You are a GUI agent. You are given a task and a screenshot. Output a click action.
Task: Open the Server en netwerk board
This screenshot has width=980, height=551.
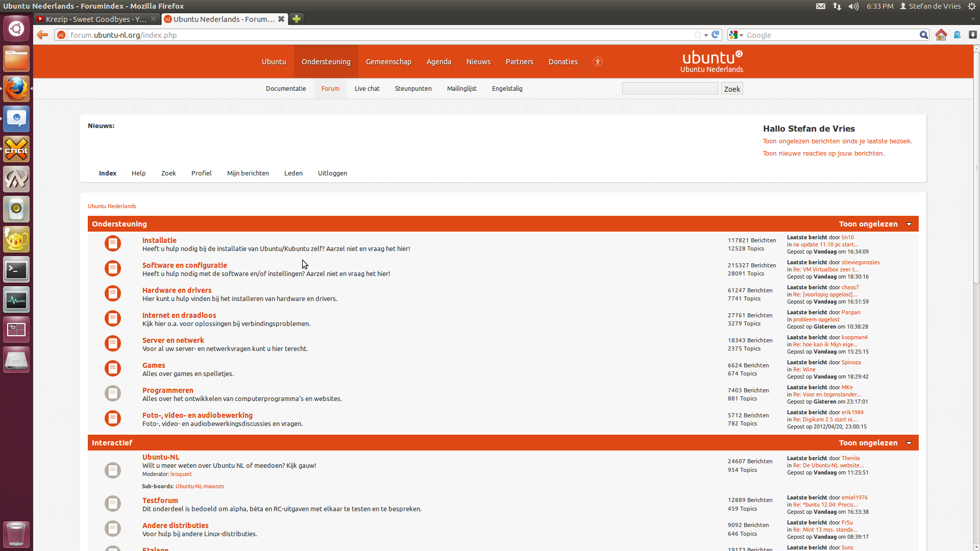[173, 340]
